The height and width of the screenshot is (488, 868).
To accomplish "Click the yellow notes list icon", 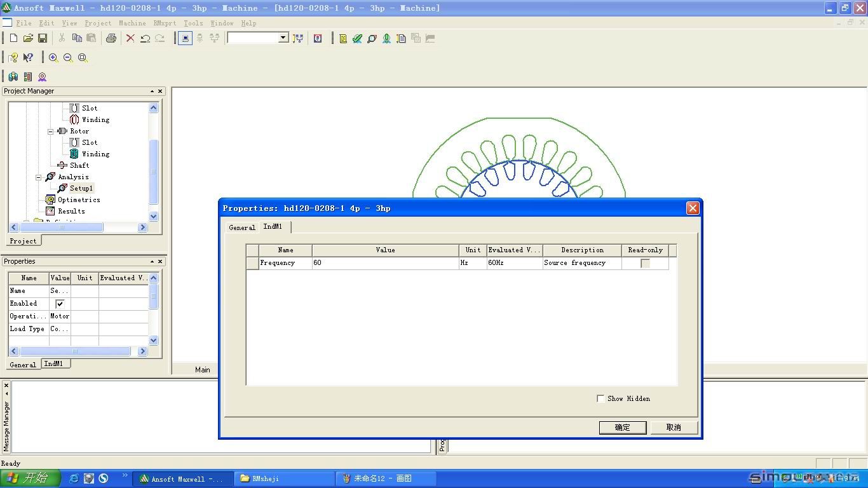I will pyautogui.click(x=343, y=38).
